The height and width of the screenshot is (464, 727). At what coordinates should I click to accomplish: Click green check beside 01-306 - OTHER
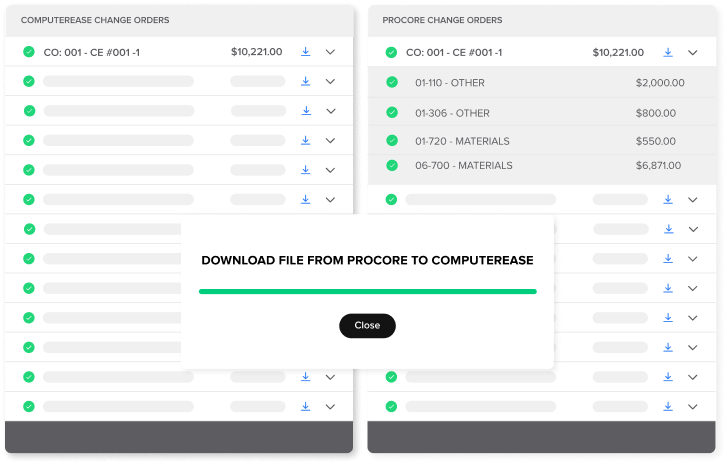[x=392, y=113]
